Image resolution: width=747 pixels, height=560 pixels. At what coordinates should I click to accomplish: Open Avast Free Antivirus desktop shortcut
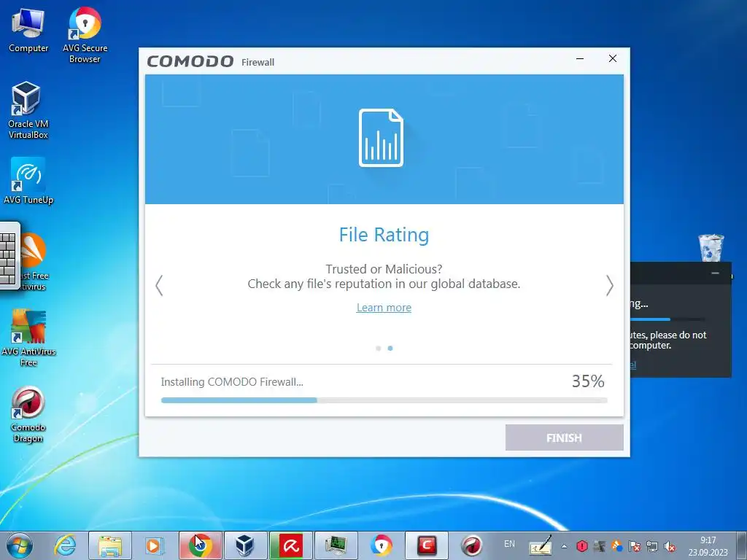[34, 262]
